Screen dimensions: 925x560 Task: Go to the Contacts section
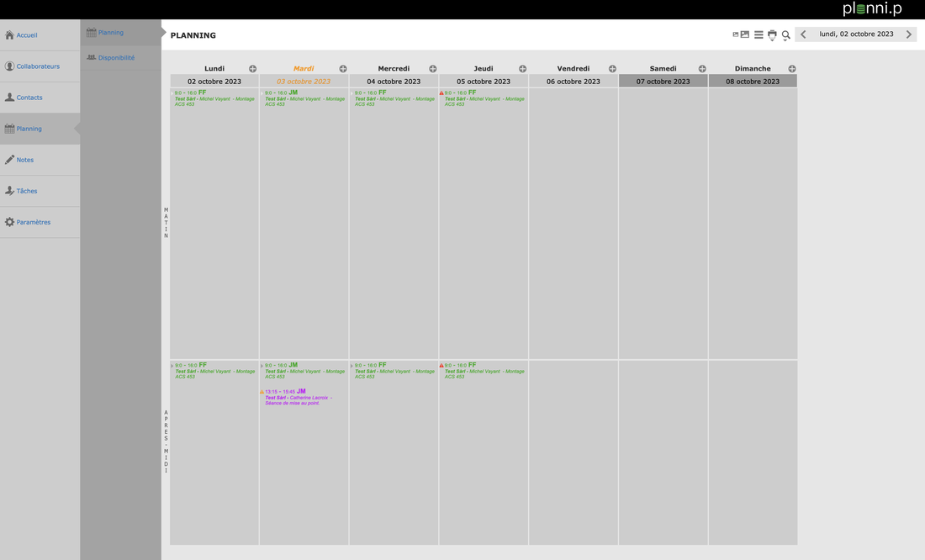click(29, 98)
